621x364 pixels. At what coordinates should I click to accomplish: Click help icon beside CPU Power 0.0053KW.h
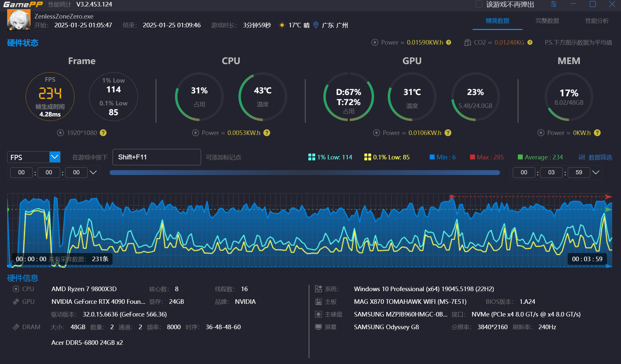click(x=267, y=133)
